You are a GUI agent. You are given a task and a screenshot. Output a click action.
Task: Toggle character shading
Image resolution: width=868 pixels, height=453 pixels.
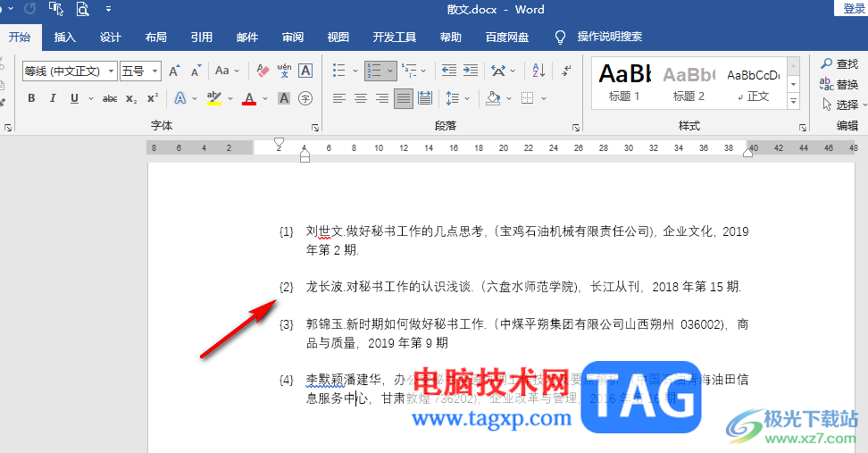pyautogui.click(x=284, y=98)
